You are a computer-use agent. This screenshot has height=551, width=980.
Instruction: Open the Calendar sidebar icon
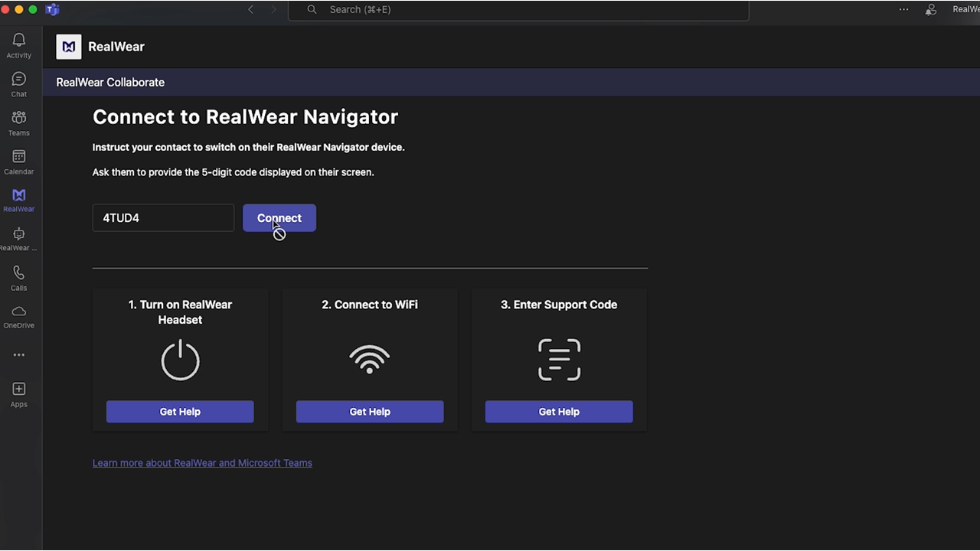(x=19, y=161)
